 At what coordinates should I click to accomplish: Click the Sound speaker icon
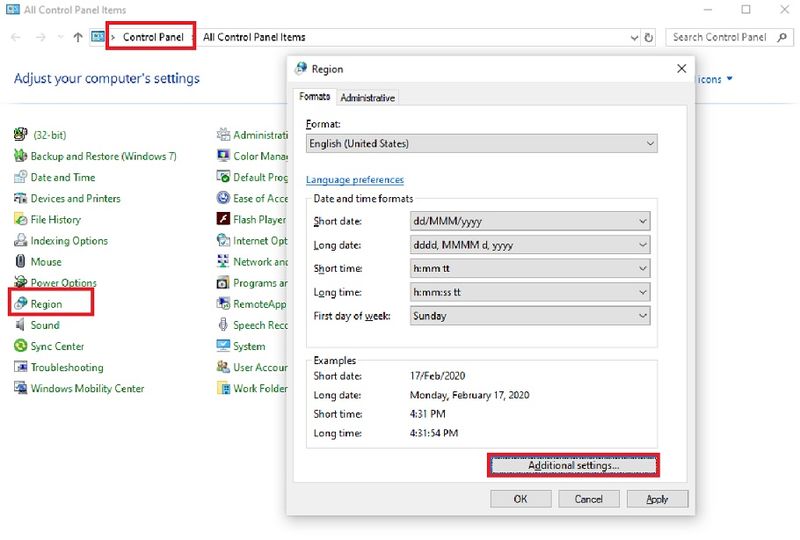coord(21,325)
